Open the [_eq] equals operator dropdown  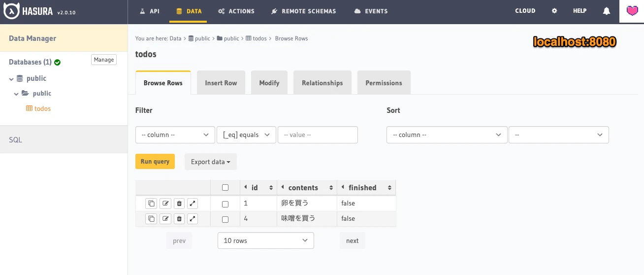[x=246, y=135]
